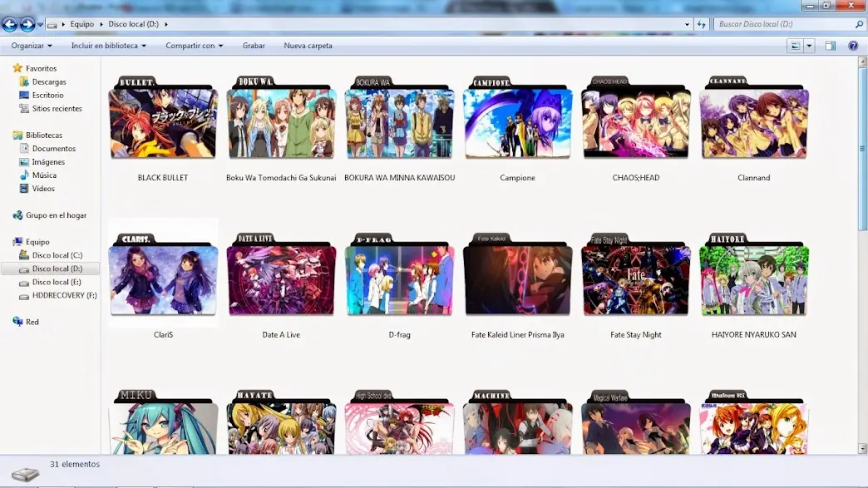
Task: Select Equipo in the navigation pane
Action: 37,242
